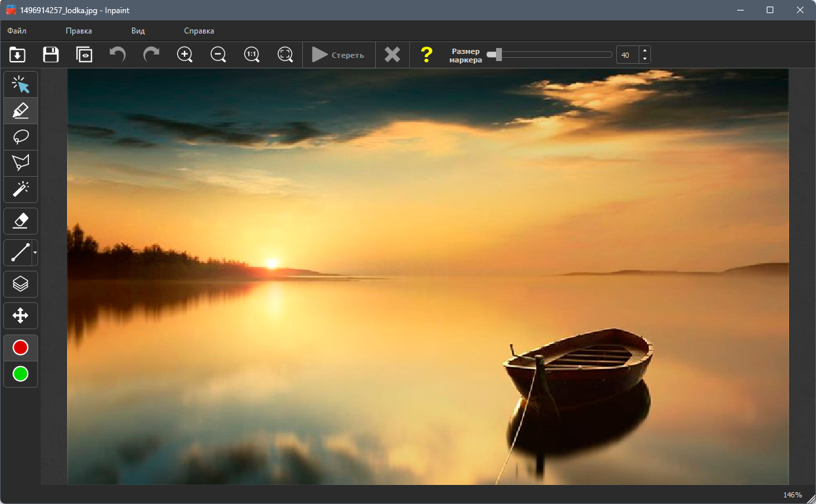
Task: Click the marker size value field showing 40
Action: 626,55
